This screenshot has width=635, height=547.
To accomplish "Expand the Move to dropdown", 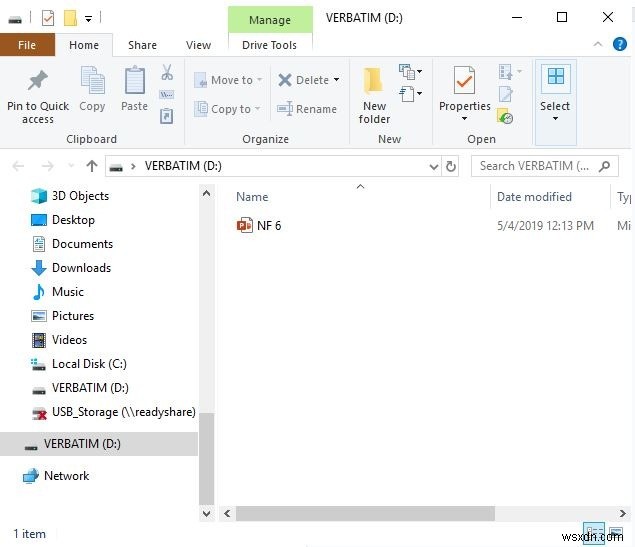I will (260, 80).
